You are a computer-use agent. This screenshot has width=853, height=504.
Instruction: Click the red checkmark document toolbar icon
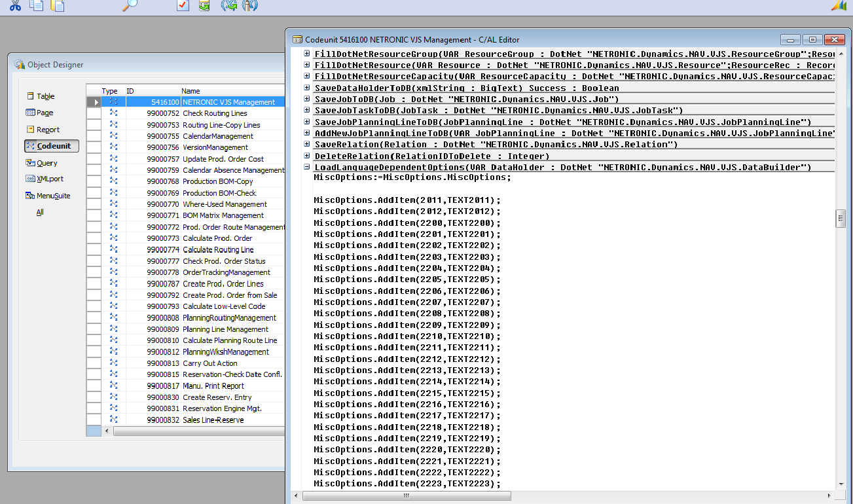click(183, 5)
